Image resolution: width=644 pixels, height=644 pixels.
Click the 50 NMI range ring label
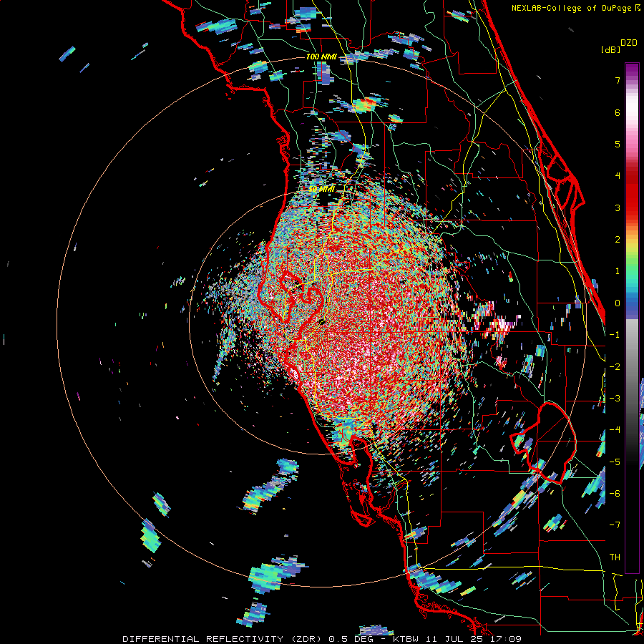click(x=321, y=189)
